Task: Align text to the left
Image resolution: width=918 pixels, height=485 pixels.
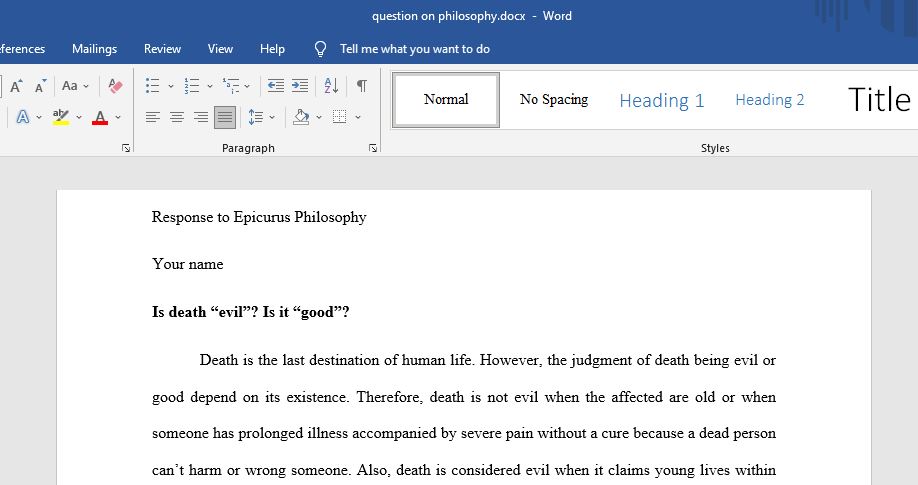Action: (x=153, y=117)
